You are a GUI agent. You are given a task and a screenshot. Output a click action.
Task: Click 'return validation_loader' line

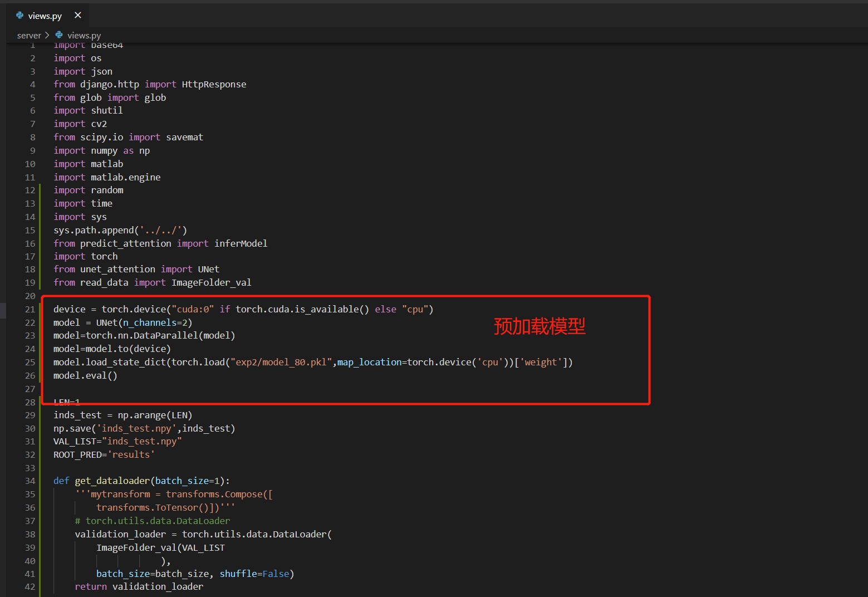pyautogui.click(x=139, y=586)
